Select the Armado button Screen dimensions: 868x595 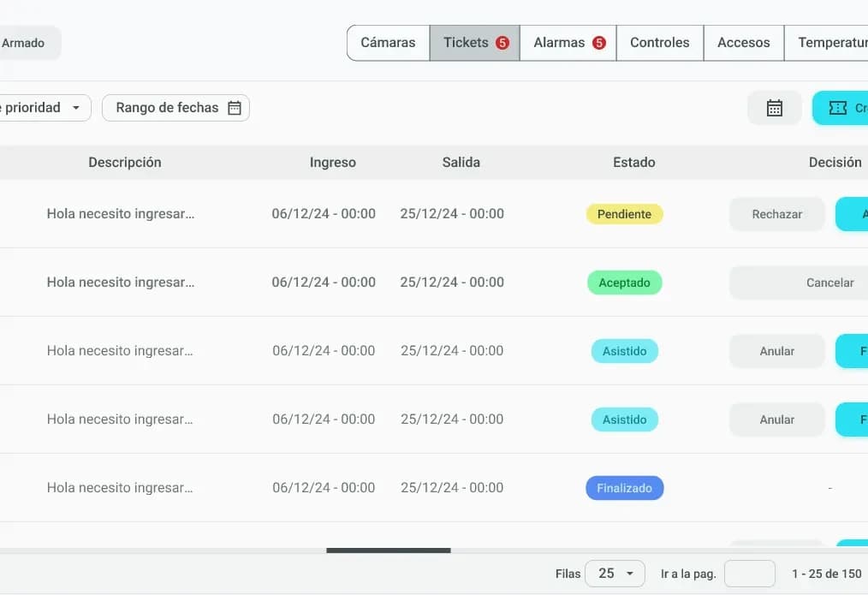(x=24, y=42)
